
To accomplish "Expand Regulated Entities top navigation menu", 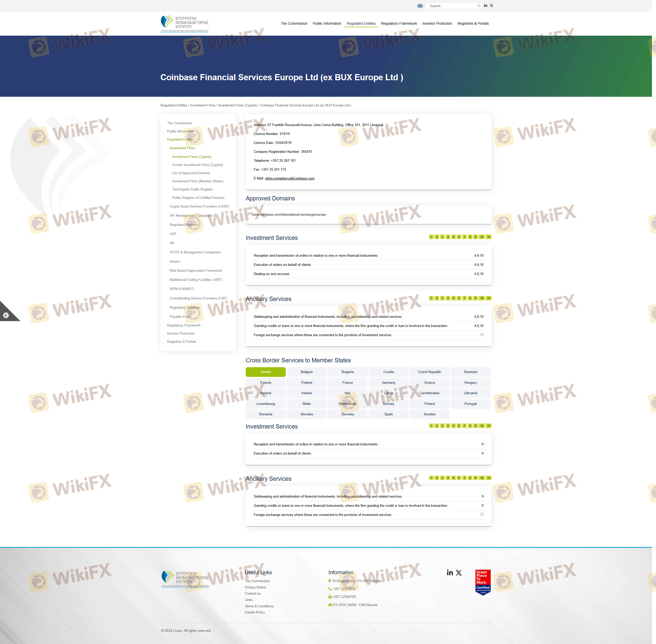I will tap(361, 23).
